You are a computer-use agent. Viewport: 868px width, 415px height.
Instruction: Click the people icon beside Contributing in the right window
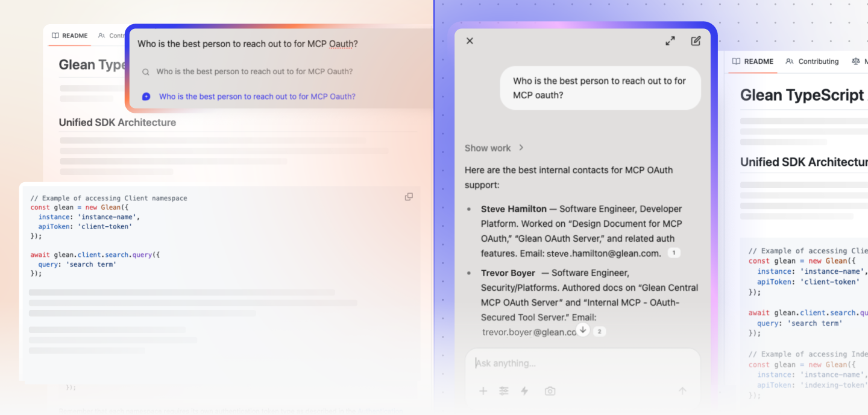[x=790, y=62]
